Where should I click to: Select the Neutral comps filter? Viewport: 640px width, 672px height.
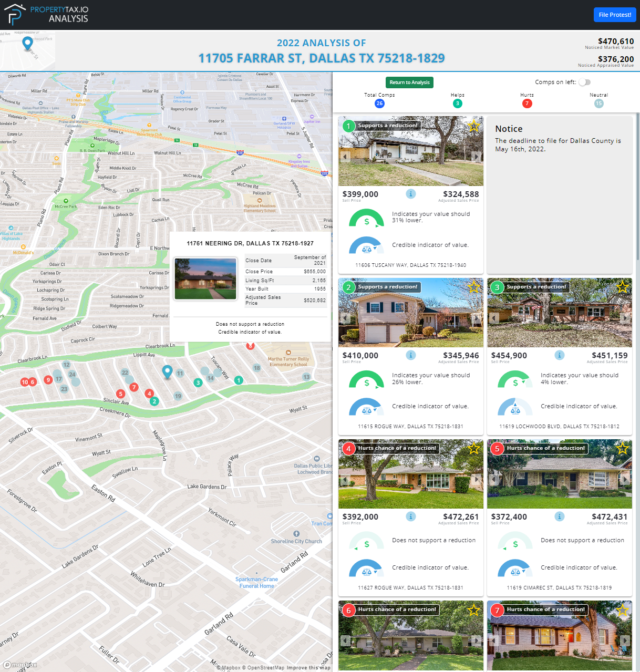[x=598, y=104]
